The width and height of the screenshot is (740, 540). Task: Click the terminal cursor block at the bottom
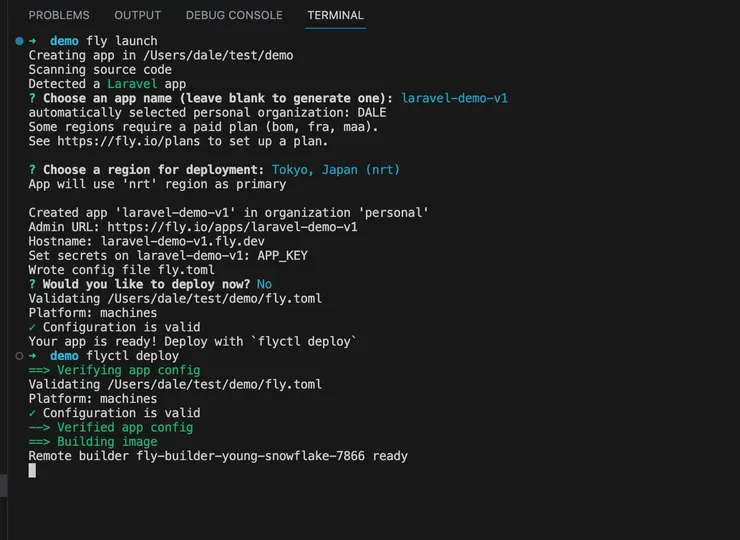click(x=32, y=470)
